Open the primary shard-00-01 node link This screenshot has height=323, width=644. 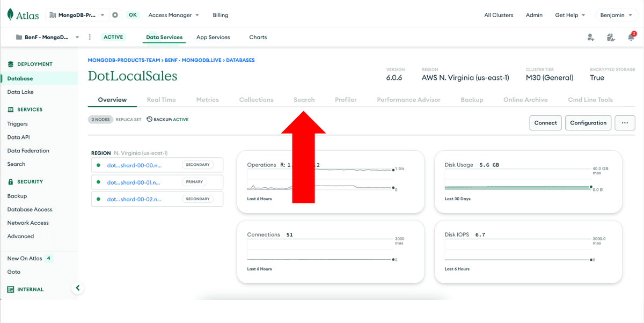[x=134, y=182]
